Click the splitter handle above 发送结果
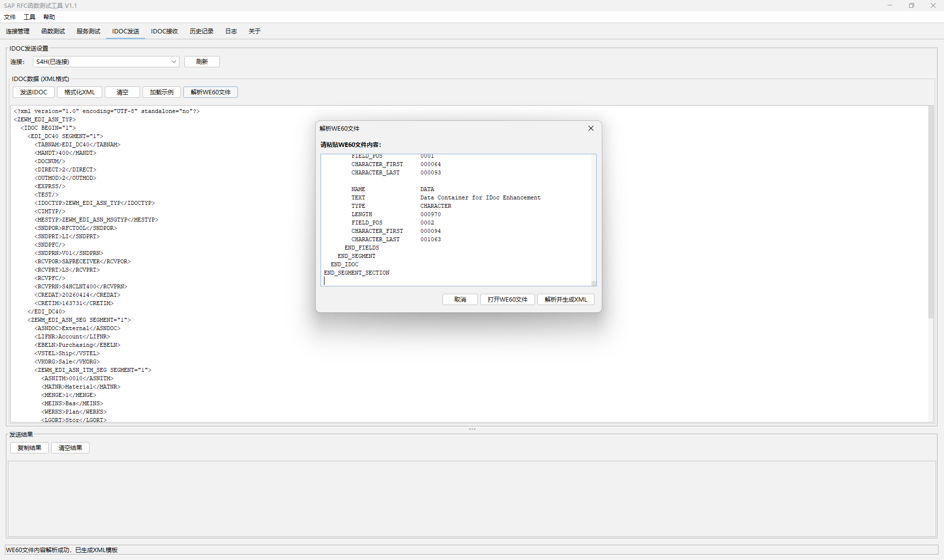The width and height of the screenshot is (944, 560). point(472,429)
